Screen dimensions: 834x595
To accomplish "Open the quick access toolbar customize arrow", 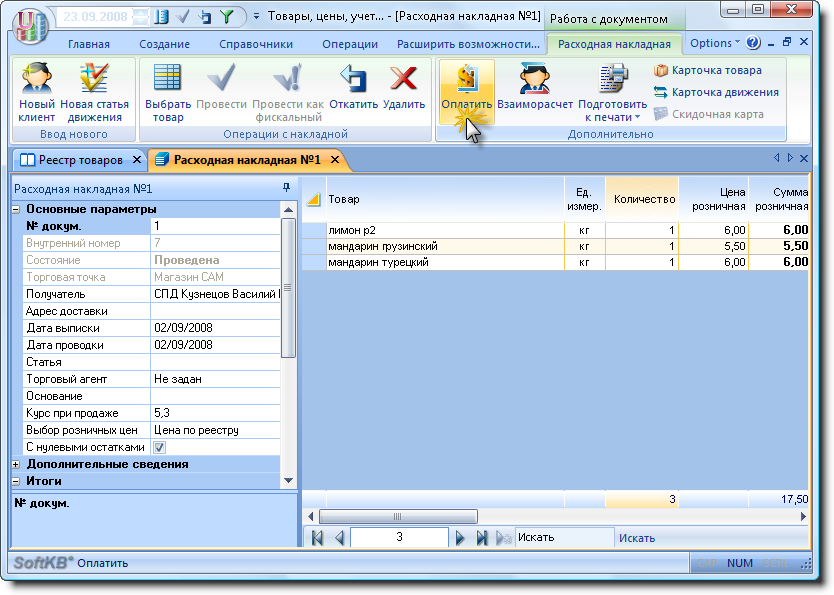I will click(256, 16).
